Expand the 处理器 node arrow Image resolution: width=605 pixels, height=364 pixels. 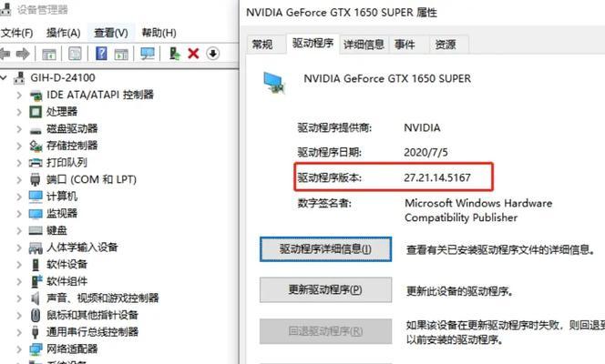coord(19,112)
